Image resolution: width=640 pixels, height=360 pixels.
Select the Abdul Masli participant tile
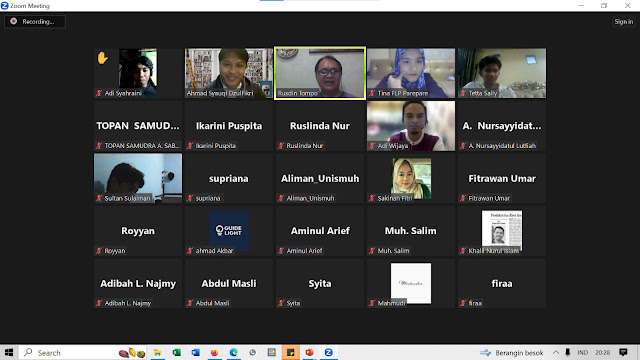click(x=229, y=283)
